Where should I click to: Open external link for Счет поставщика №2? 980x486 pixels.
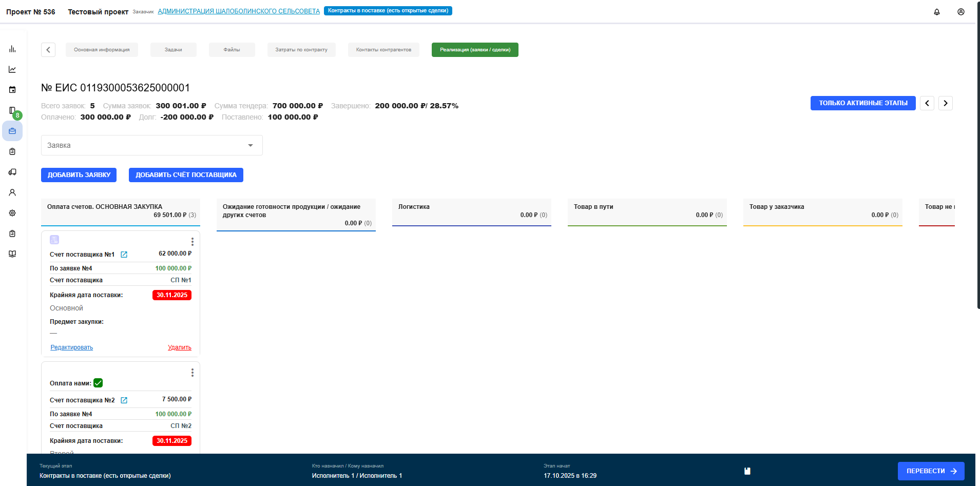pos(124,400)
